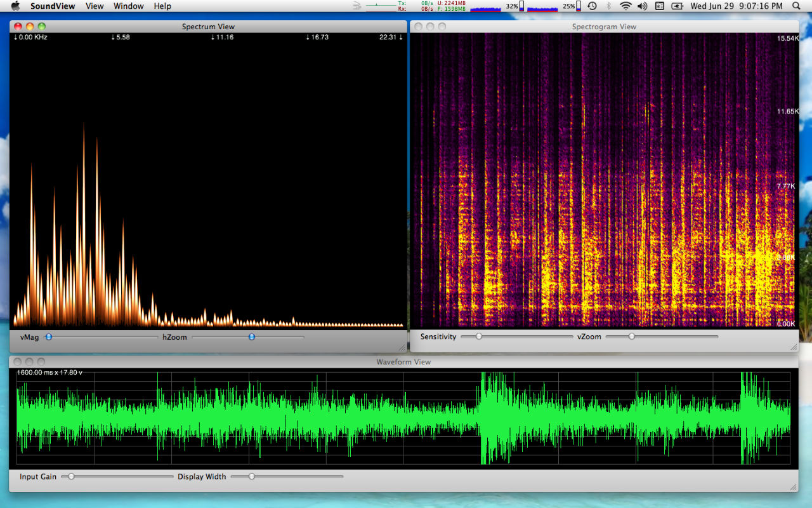812x508 pixels.
Task: Click the volume speaker icon in menu bar
Action: point(642,6)
